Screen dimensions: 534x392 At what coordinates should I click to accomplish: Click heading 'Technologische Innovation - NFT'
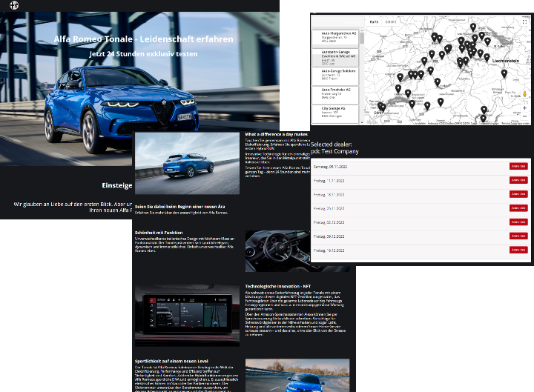coord(278,287)
